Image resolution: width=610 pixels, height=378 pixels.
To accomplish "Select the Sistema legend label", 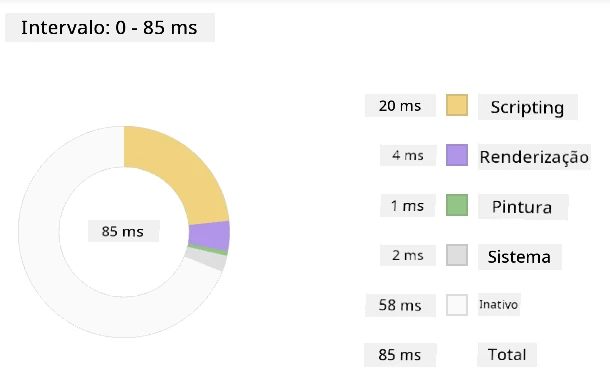I will [x=519, y=257].
